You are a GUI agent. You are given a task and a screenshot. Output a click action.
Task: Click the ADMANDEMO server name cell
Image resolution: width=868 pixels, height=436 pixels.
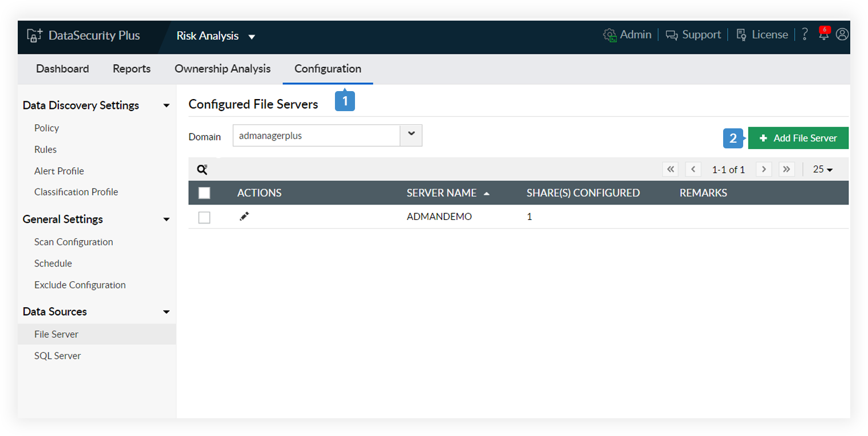pos(439,217)
